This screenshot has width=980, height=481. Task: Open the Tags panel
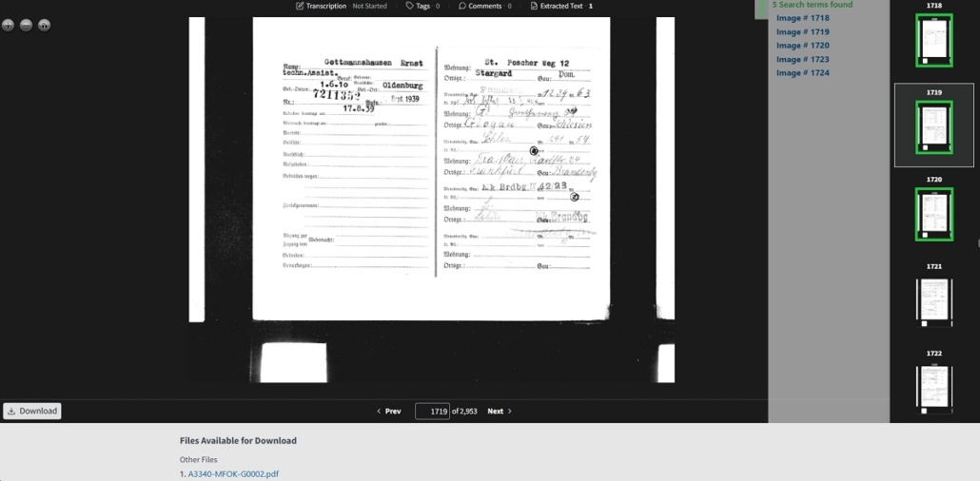[422, 6]
